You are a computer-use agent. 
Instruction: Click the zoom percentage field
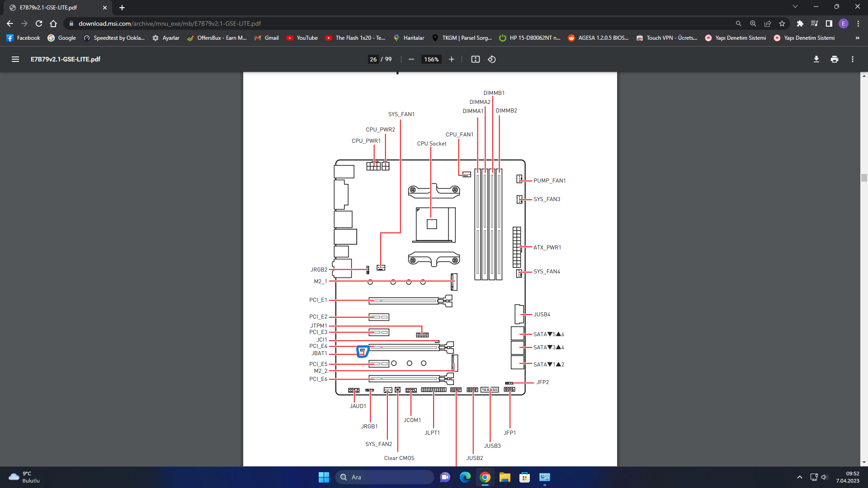431,59
